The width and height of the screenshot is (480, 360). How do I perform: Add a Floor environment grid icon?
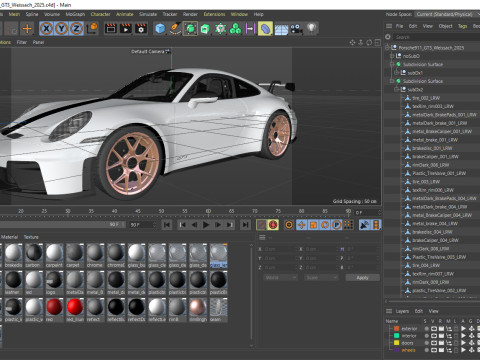(x=281, y=29)
